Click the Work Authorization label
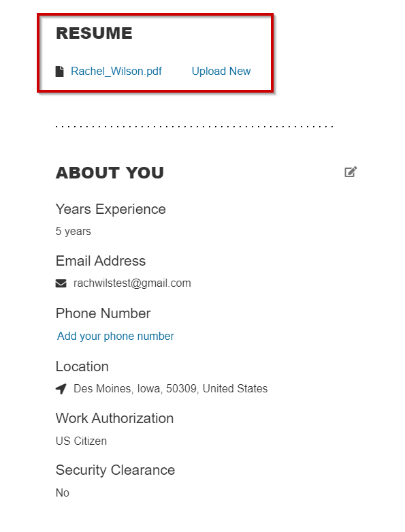 114,418
